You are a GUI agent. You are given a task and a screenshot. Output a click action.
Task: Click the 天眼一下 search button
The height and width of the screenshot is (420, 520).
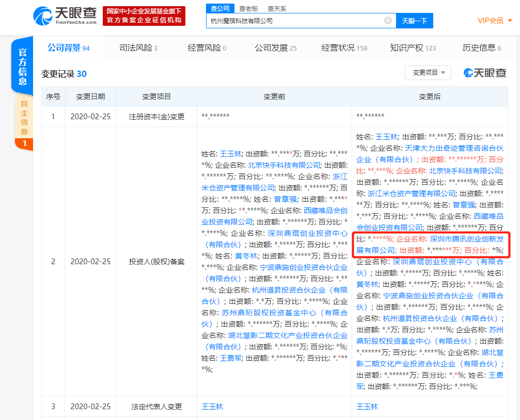(x=415, y=21)
